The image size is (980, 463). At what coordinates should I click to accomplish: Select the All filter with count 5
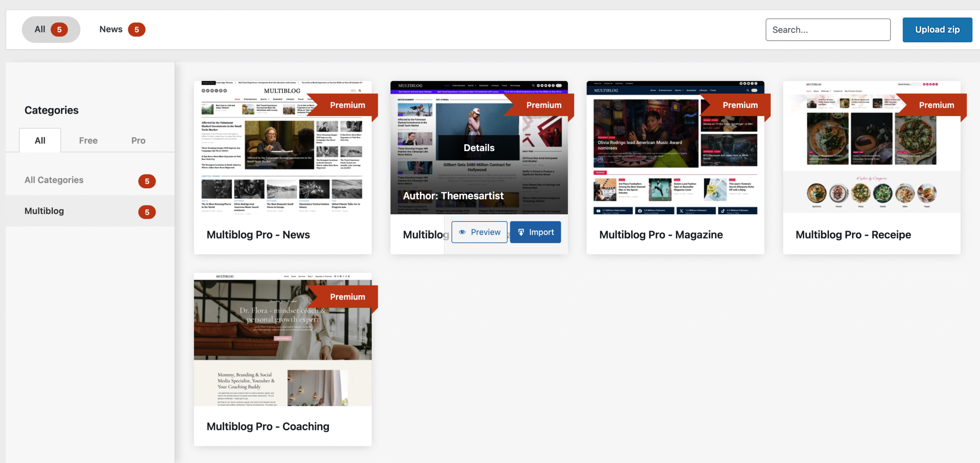pyautogui.click(x=51, y=29)
